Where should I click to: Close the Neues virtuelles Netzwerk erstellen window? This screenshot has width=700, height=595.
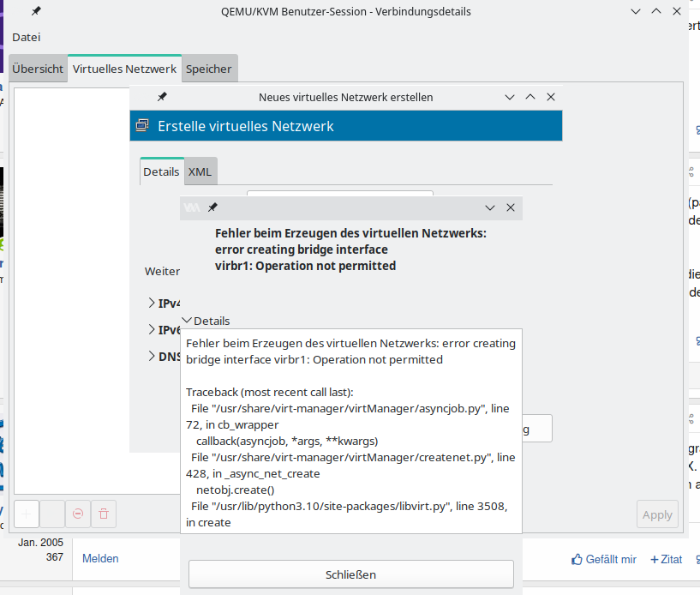tap(551, 97)
